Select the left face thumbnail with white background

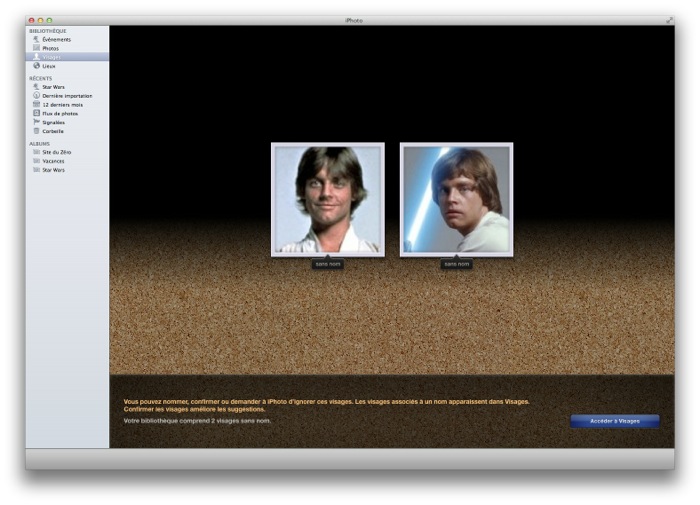point(328,200)
